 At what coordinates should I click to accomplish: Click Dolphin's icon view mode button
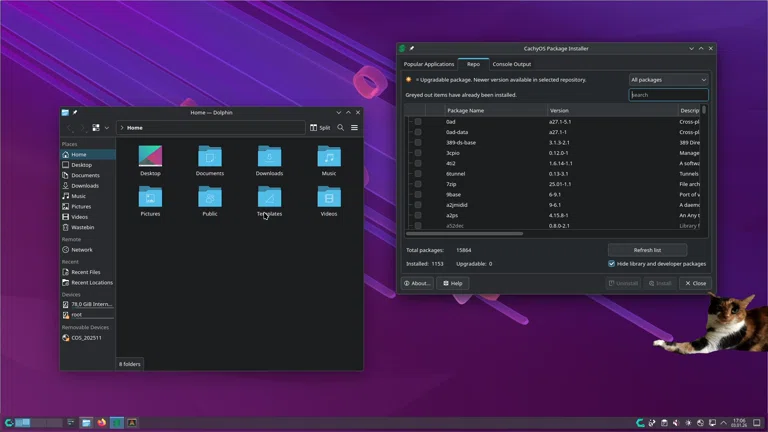coord(96,128)
